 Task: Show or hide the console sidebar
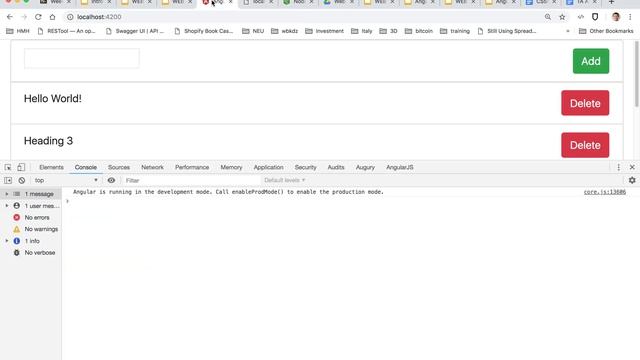tap(8, 180)
